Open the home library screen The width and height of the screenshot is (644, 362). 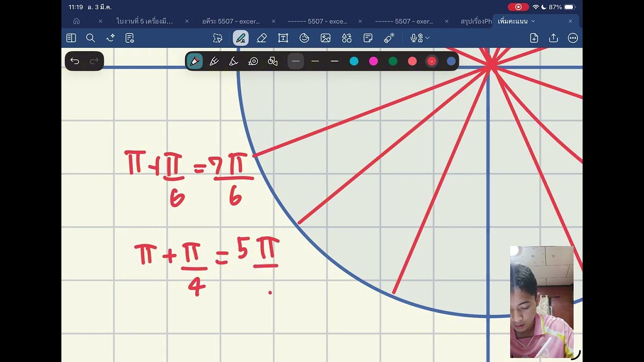coord(76,21)
